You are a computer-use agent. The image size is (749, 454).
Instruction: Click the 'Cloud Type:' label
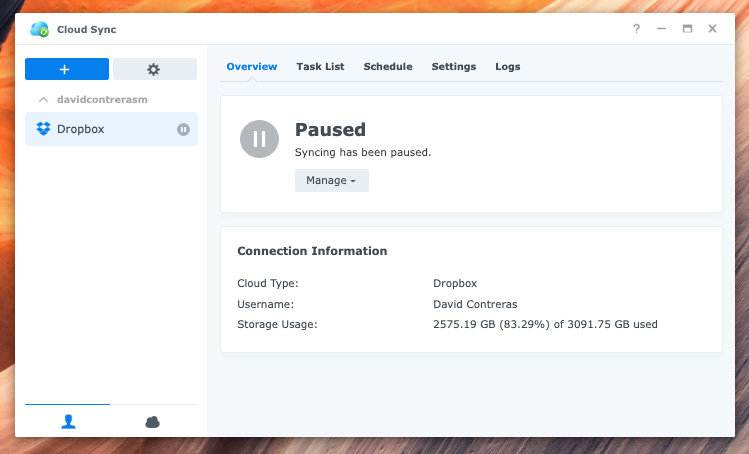[268, 283]
